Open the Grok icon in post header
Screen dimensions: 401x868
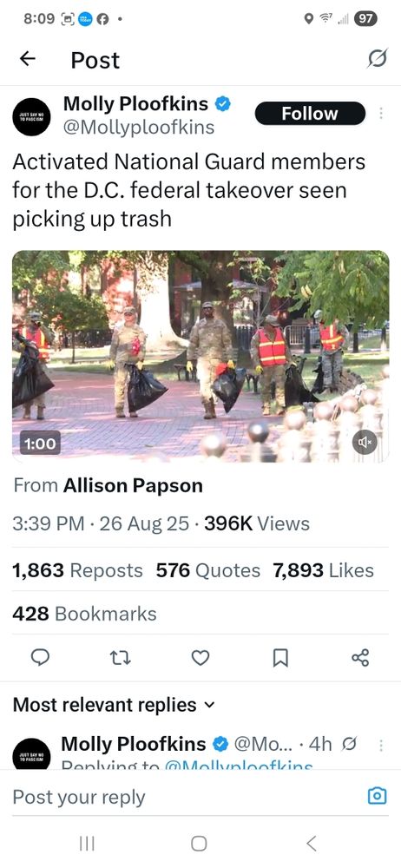point(377,58)
